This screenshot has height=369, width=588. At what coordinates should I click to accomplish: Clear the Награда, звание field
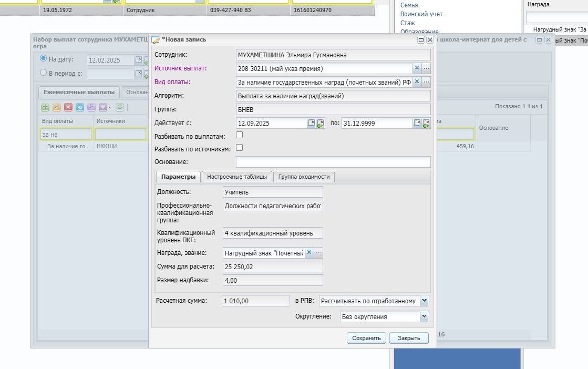[309, 253]
